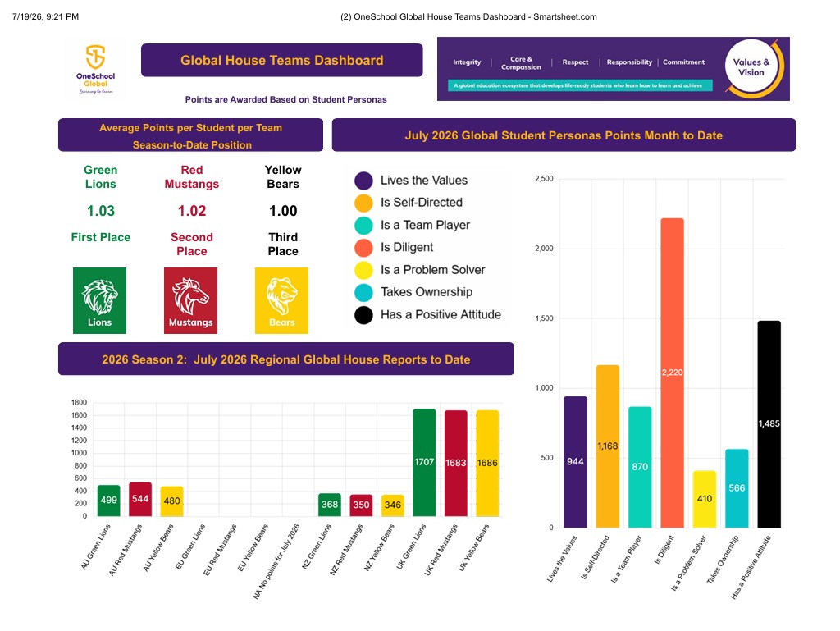The width and height of the screenshot is (840, 631).
Task: Click the Green Lions team name heading
Action: click(101, 176)
